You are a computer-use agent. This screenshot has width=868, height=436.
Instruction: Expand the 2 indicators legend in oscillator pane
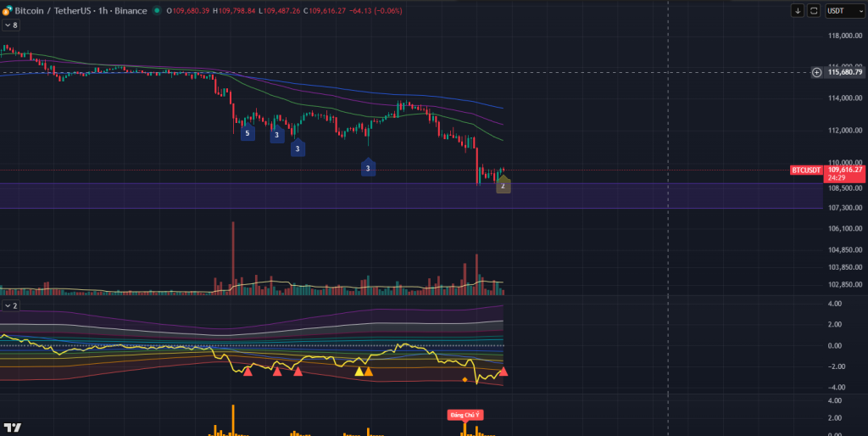tap(11, 305)
